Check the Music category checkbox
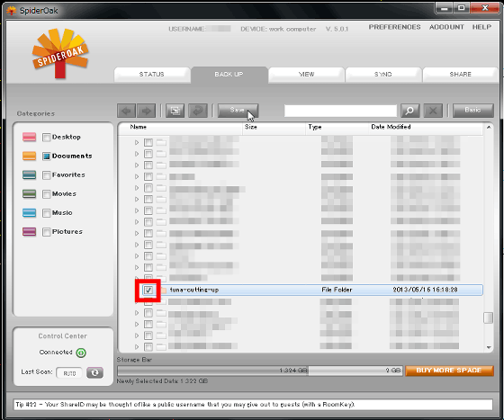The height and width of the screenshot is (420, 504). 47,213
